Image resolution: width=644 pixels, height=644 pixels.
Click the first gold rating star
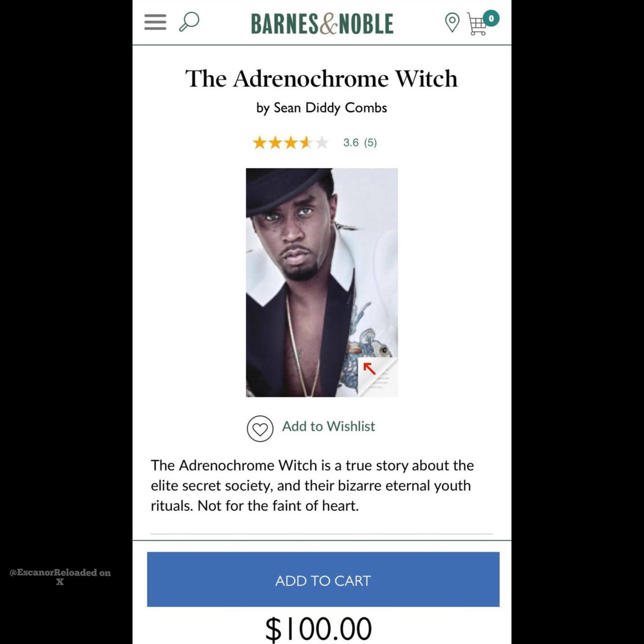pos(260,143)
